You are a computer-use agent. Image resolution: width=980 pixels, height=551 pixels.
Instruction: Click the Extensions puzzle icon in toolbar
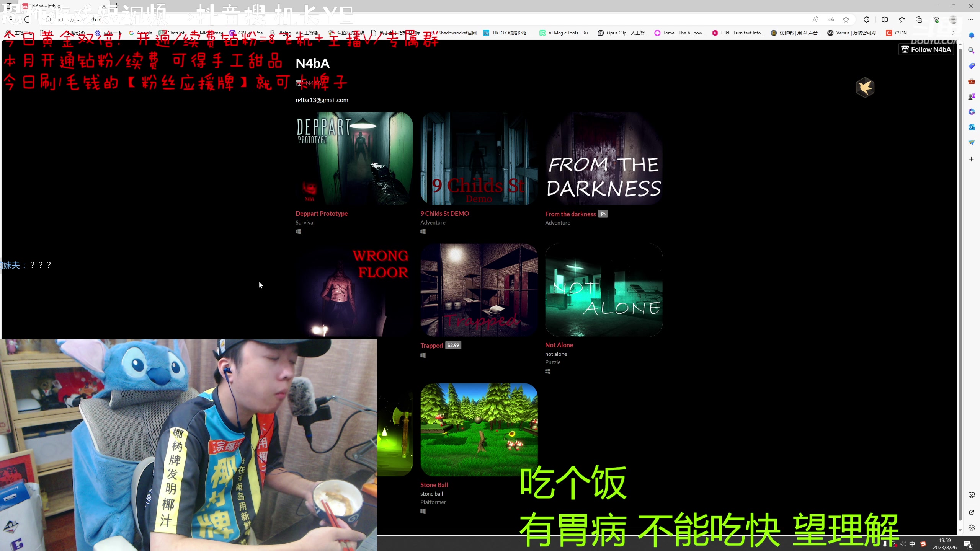[866, 20]
